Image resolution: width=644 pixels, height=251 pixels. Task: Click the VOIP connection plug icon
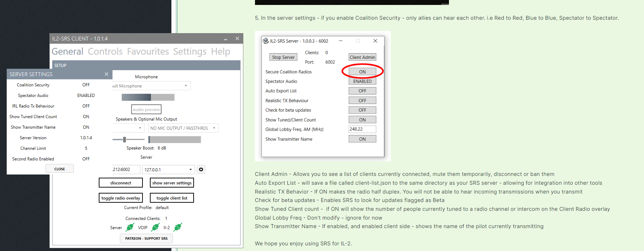(x=155, y=227)
